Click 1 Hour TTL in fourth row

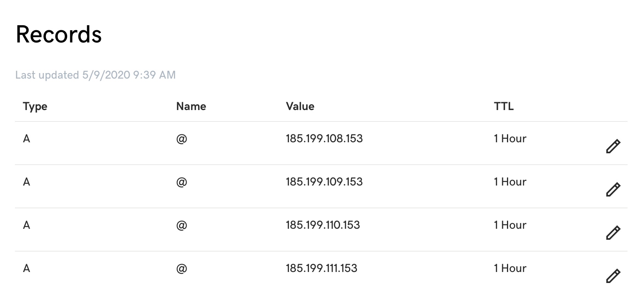[510, 268]
